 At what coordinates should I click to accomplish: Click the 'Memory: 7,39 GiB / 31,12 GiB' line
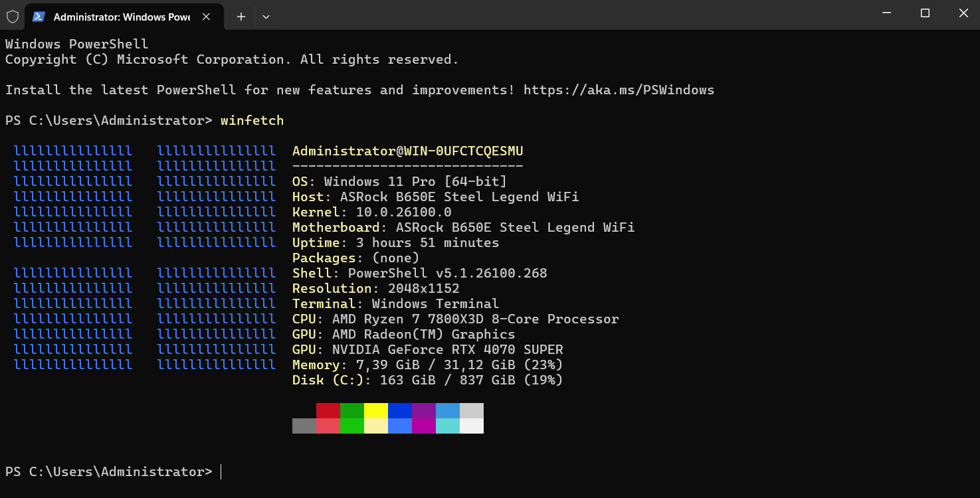(x=427, y=365)
